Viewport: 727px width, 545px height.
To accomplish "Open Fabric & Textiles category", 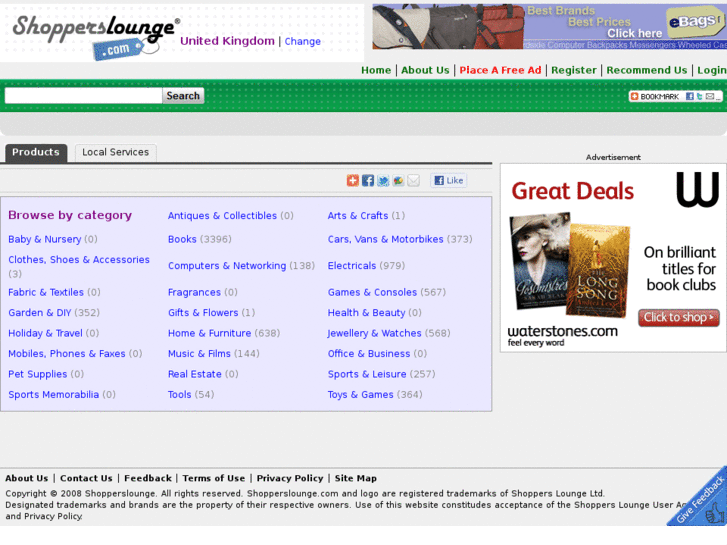I will click(46, 292).
